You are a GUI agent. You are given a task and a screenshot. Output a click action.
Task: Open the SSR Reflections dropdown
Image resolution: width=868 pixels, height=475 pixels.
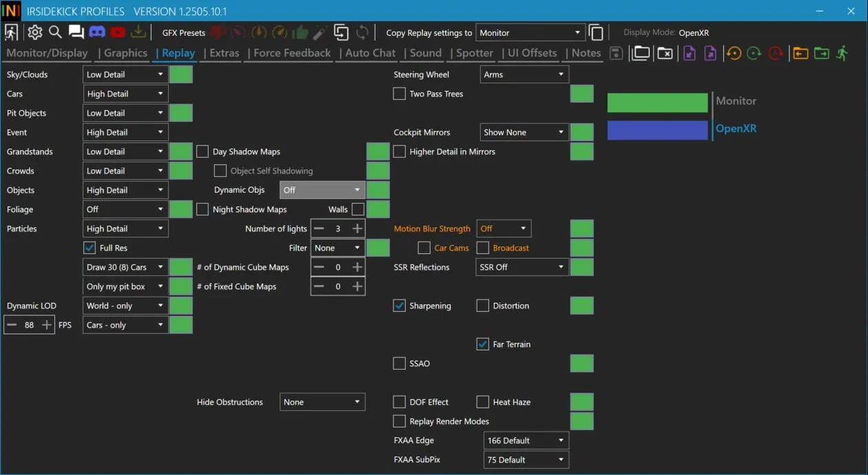coord(521,267)
